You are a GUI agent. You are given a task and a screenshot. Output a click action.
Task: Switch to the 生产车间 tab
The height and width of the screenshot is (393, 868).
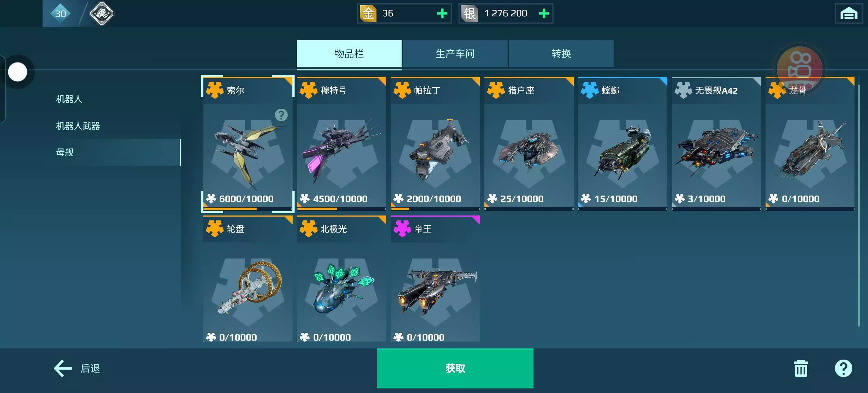(x=455, y=54)
